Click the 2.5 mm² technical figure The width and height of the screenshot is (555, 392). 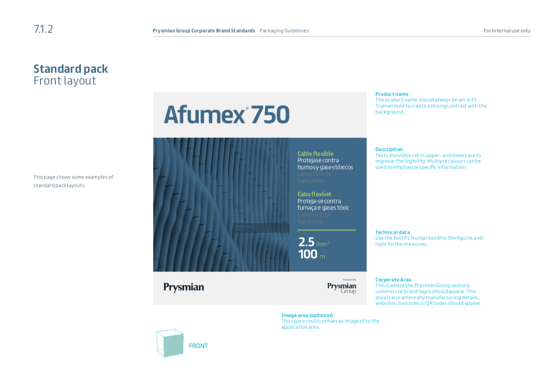(314, 242)
